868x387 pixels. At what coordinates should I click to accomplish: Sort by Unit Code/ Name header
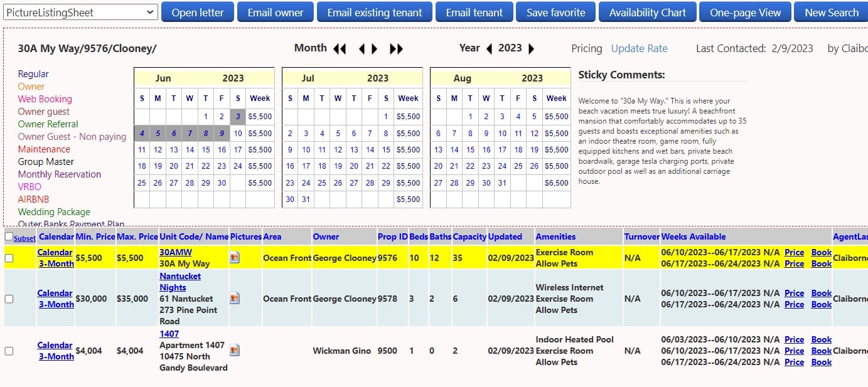194,236
